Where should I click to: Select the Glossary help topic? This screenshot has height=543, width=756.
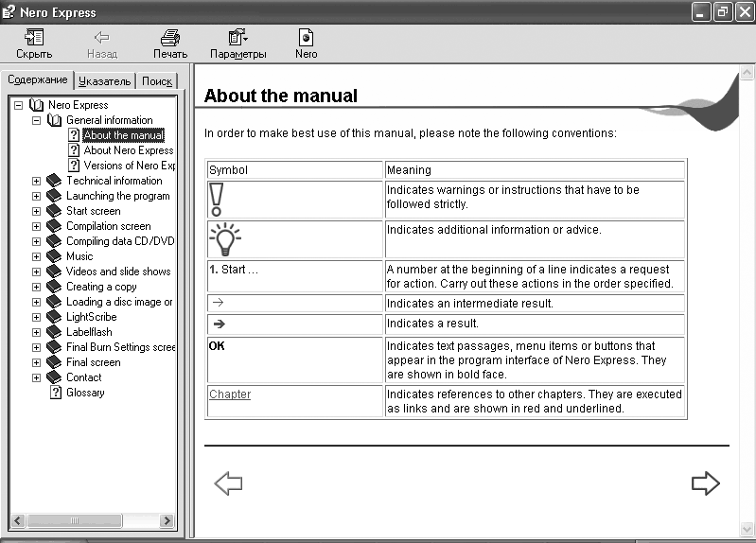85,393
